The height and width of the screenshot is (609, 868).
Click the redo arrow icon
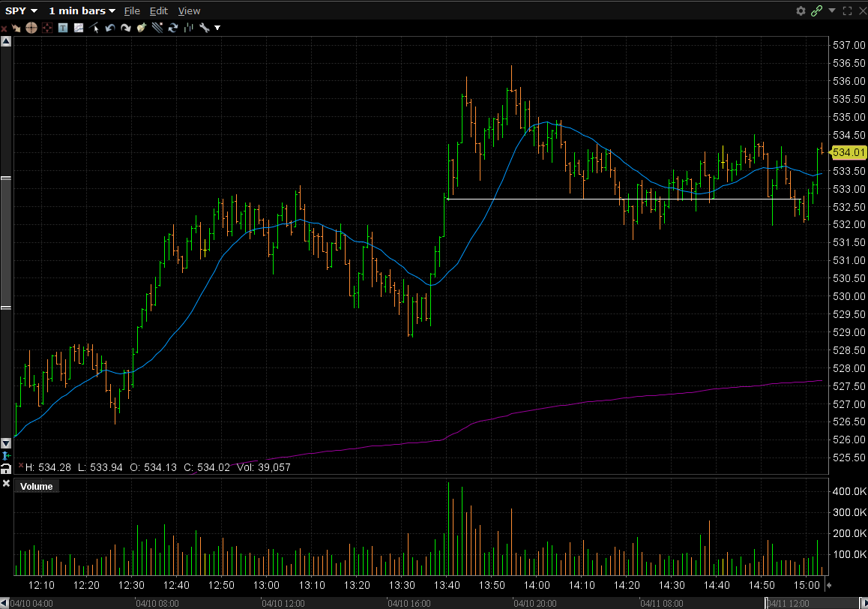tap(126, 28)
